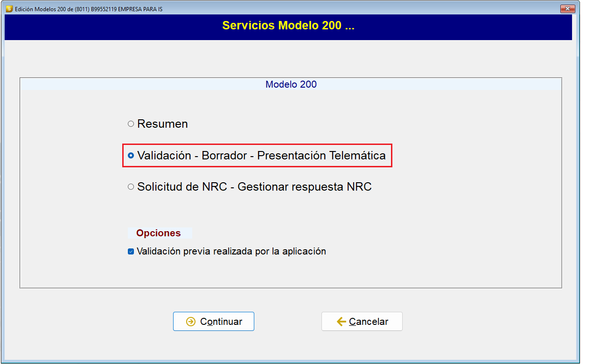
Task: Select the Solicitud de NRC radio option
Action: [x=131, y=187]
